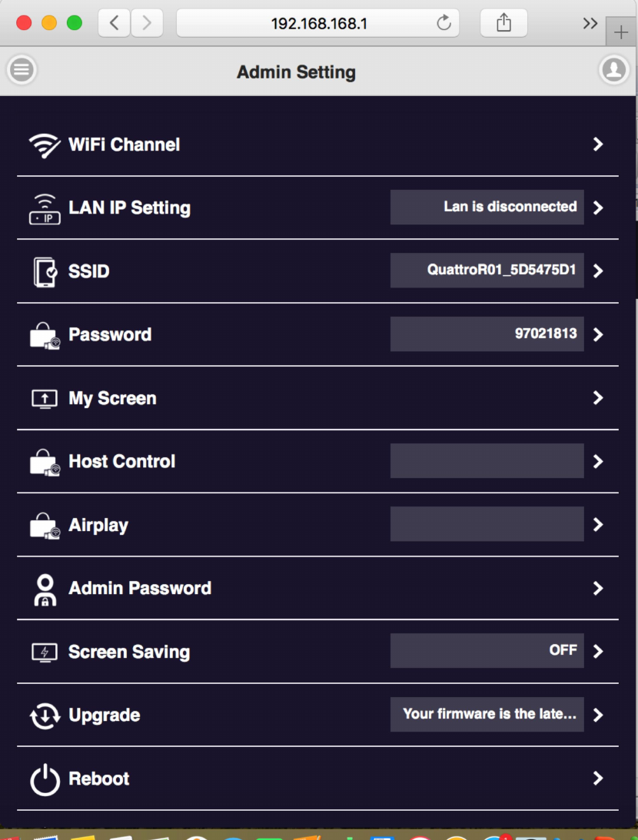
Task: Click the WiFi Channel signal icon
Action: 45,144
